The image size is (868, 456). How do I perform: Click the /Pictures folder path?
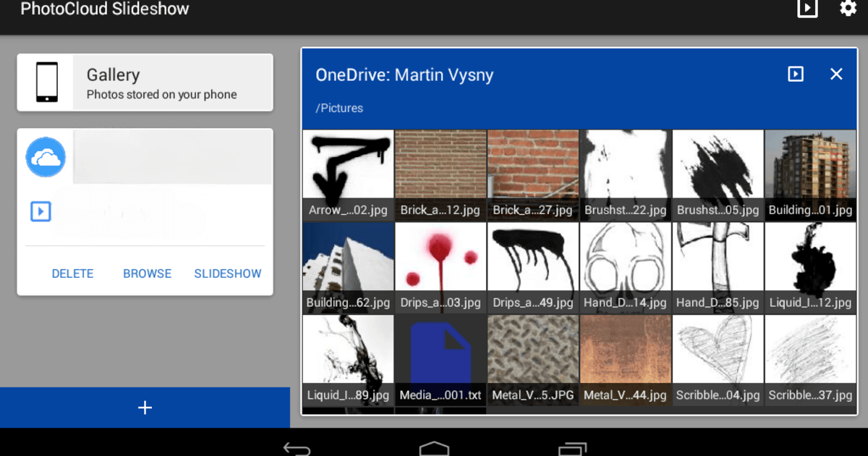coord(339,108)
